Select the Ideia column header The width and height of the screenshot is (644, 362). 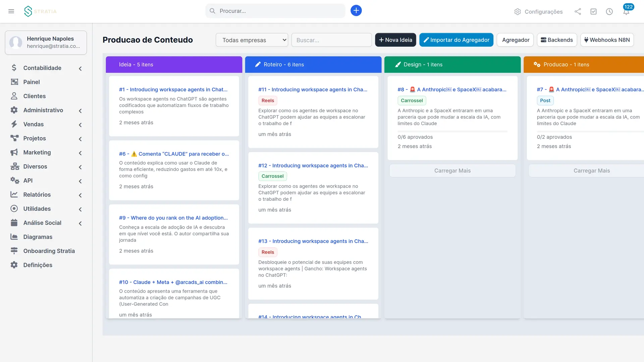click(174, 65)
